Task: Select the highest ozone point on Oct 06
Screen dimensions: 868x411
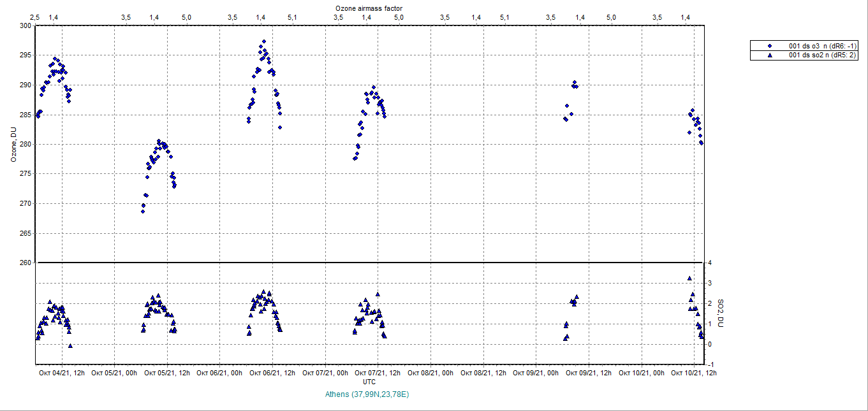Action: coord(263,42)
